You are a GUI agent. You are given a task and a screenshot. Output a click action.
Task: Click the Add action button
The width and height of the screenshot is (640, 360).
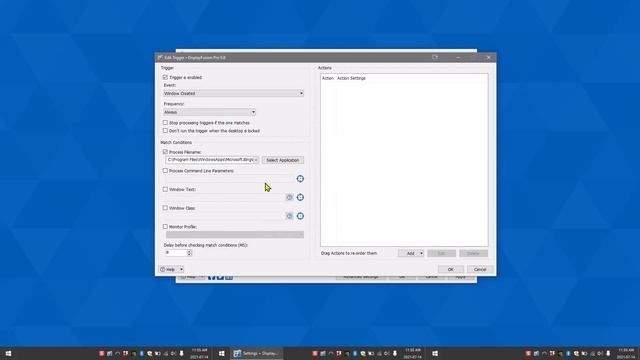[x=409, y=253]
